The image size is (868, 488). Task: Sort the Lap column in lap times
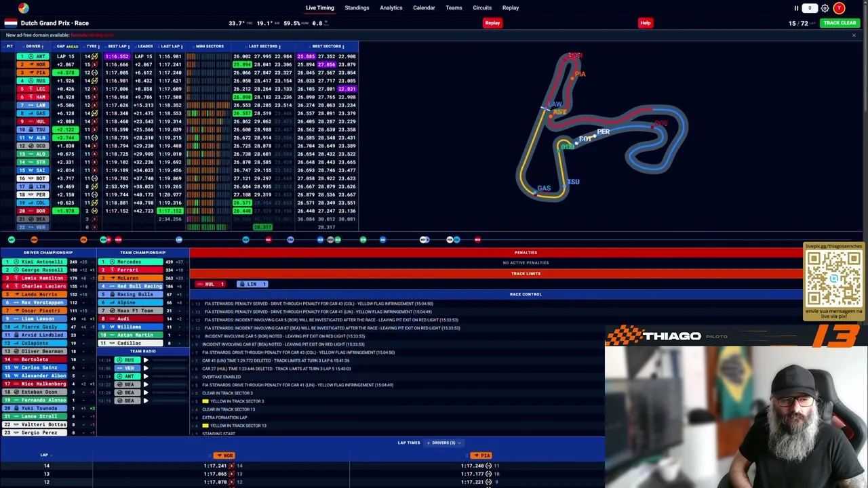click(45, 455)
